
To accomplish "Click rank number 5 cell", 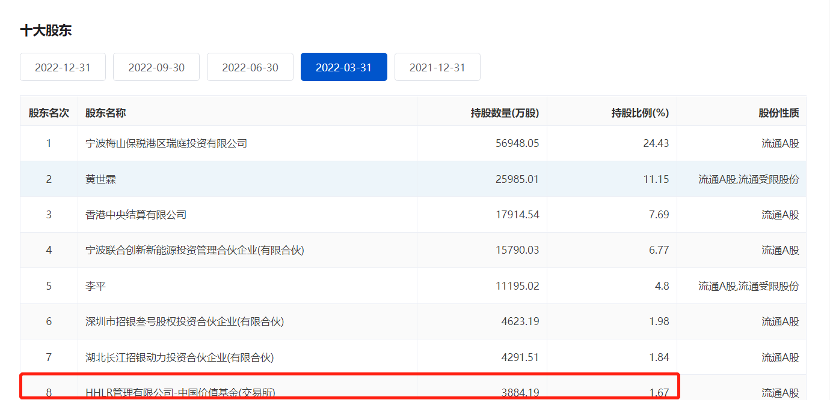I will 49,286.
